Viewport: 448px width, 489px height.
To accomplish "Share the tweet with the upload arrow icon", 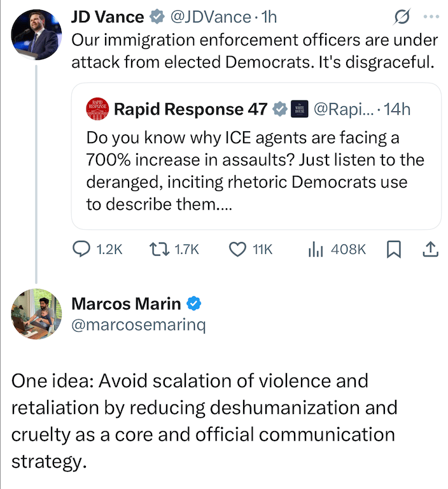I will tap(430, 250).
